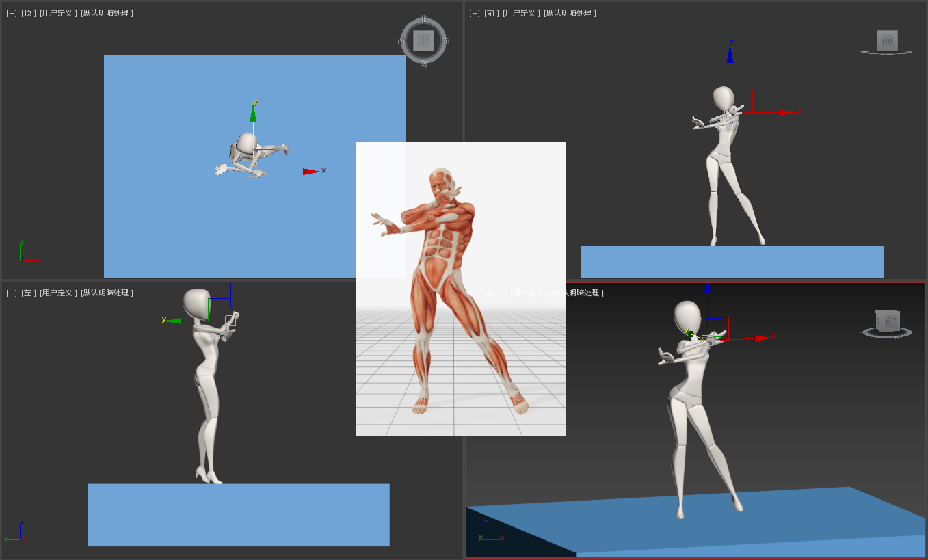The width and height of the screenshot is (928, 560).
Task: Click 北 on the Top ViewCube compass
Action: (x=423, y=19)
